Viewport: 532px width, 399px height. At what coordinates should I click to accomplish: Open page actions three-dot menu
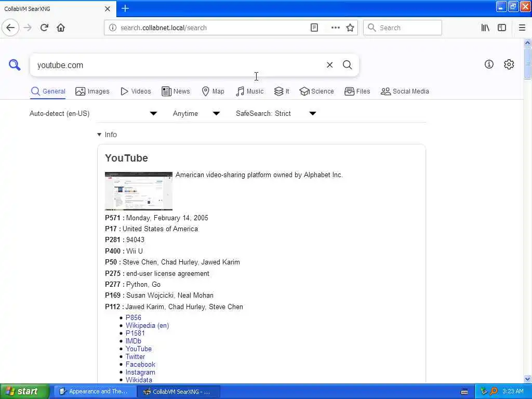coord(335,28)
